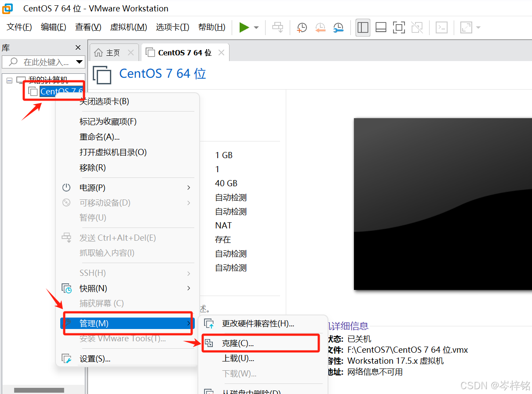Open Snapshot Manager with the wrench-clock icon
The height and width of the screenshot is (394, 532).
338,28
